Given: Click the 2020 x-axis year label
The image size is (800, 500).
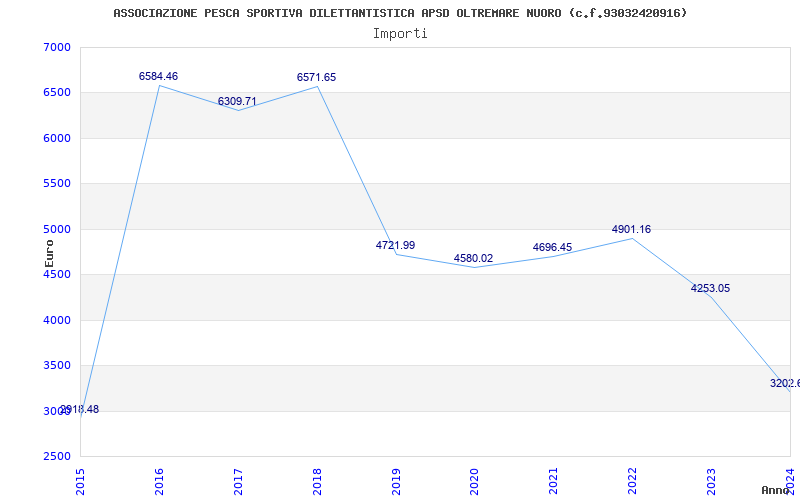Looking at the screenshot, I should 474,481.
